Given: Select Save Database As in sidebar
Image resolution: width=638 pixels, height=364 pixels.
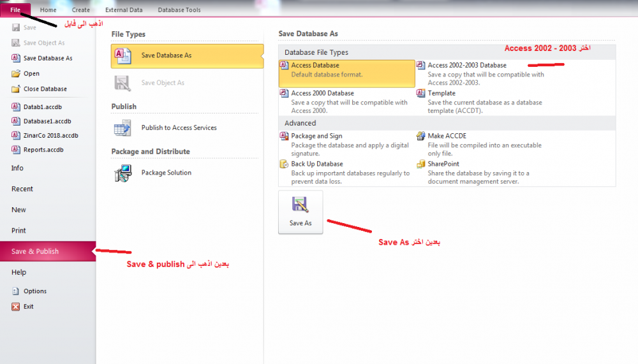Looking at the screenshot, I should (x=48, y=58).
